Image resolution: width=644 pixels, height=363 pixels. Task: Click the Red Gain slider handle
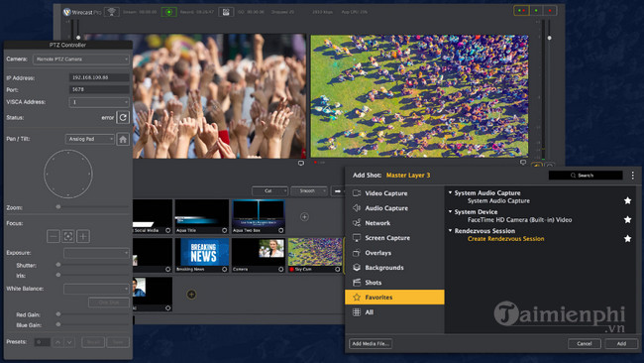tap(58, 314)
